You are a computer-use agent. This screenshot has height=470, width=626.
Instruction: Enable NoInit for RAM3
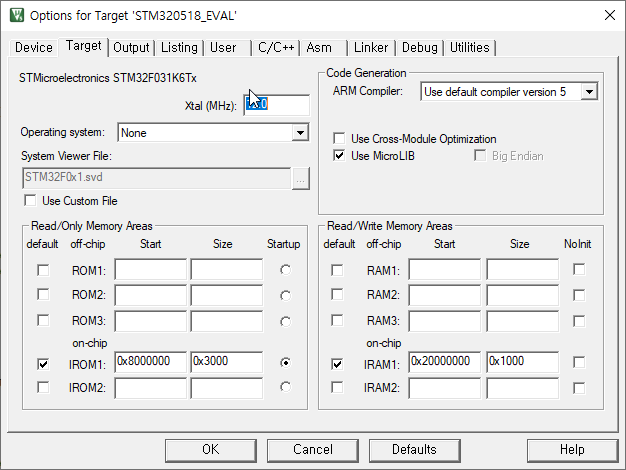point(579,321)
